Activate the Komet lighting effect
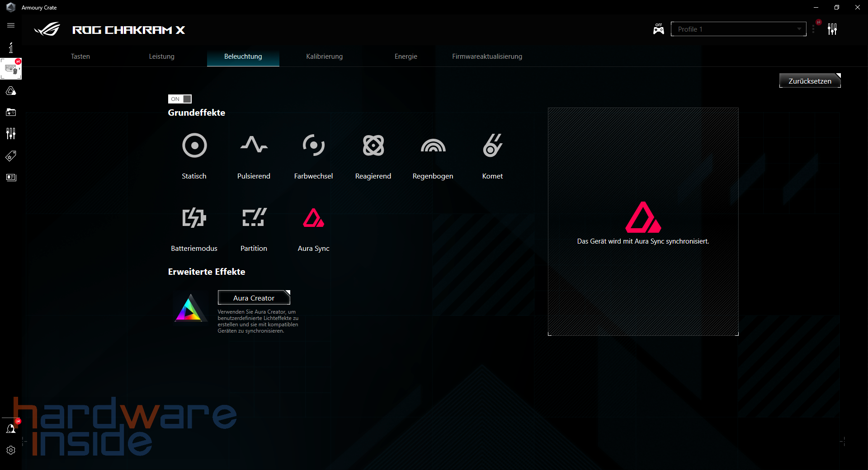 click(x=492, y=156)
